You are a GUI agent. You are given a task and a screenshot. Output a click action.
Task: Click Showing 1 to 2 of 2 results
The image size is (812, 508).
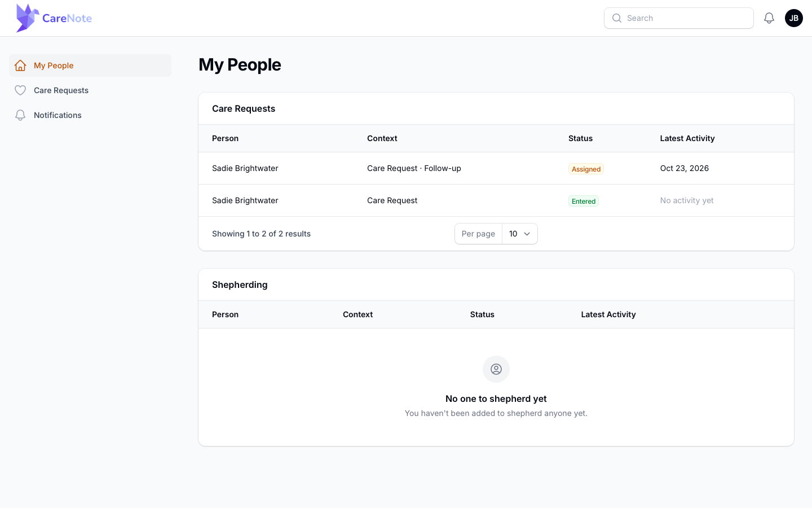tap(262, 234)
